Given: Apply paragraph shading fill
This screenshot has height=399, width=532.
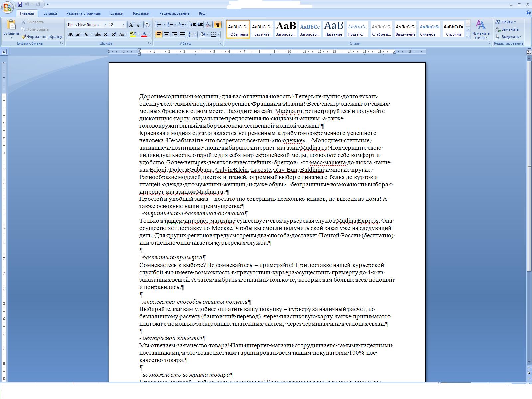Looking at the screenshot, I should tap(202, 34).
